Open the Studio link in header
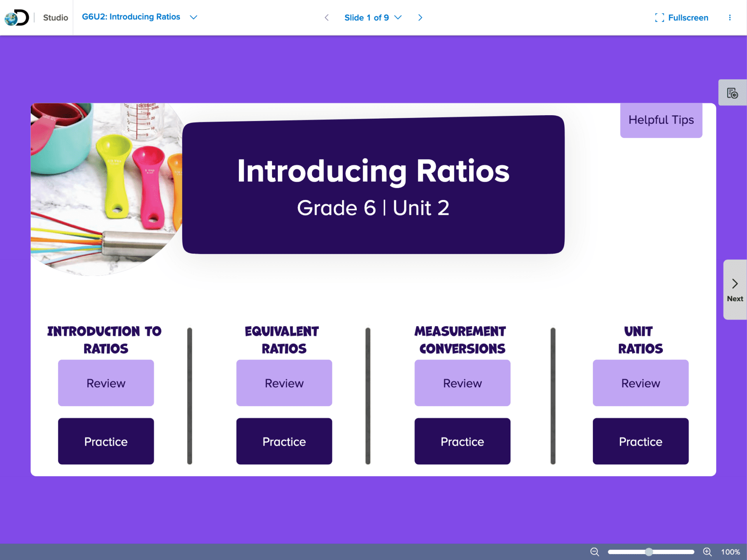The image size is (747, 560). (x=55, y=18)
